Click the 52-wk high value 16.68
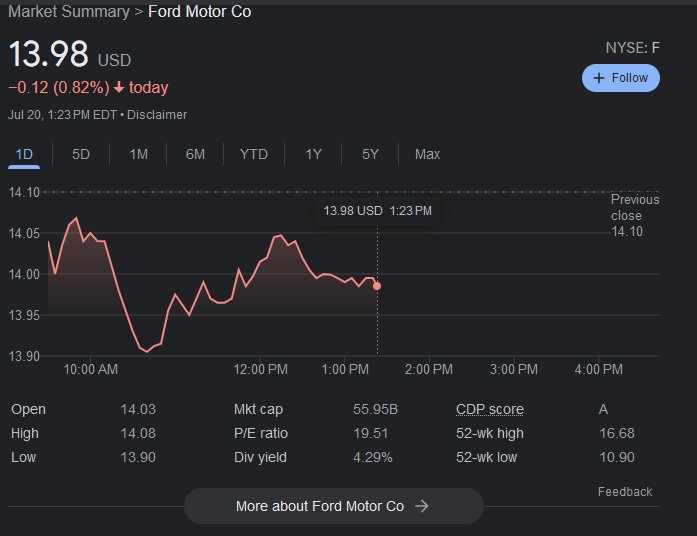697x536 pixels. coord(617,433)
